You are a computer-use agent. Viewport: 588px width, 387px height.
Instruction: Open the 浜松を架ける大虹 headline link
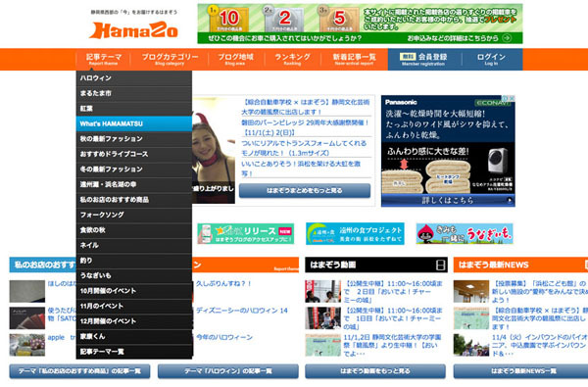coord(301,169)
